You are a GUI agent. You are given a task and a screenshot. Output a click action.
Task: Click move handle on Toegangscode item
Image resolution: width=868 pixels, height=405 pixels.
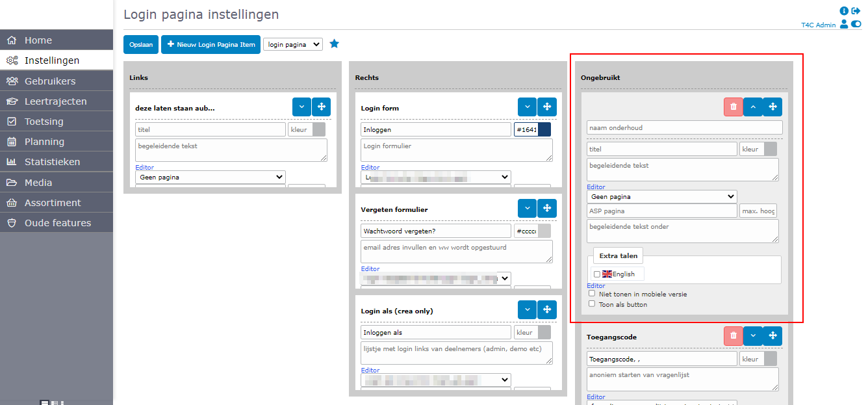(772, 335)
